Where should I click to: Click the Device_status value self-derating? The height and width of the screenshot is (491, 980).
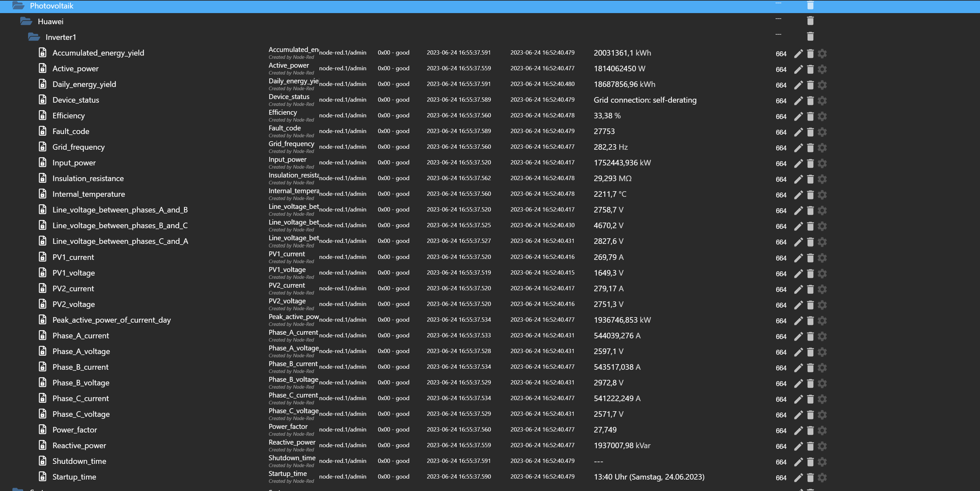[x=645, y=100]
